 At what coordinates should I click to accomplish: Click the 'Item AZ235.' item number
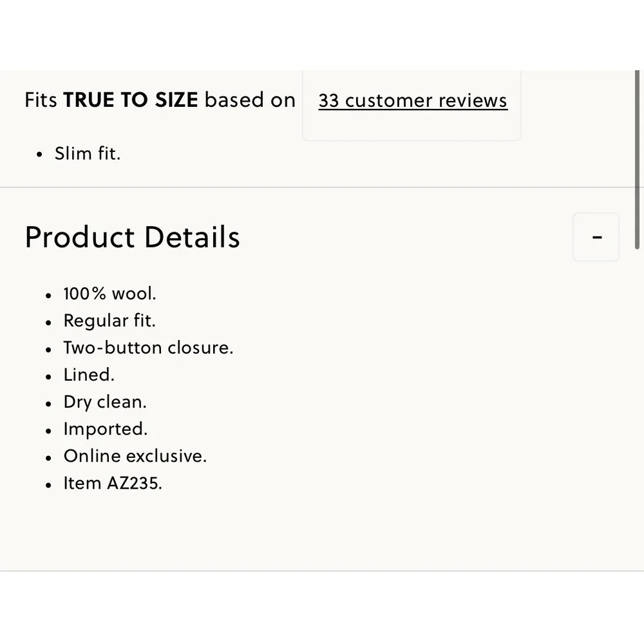coord(113,483)
